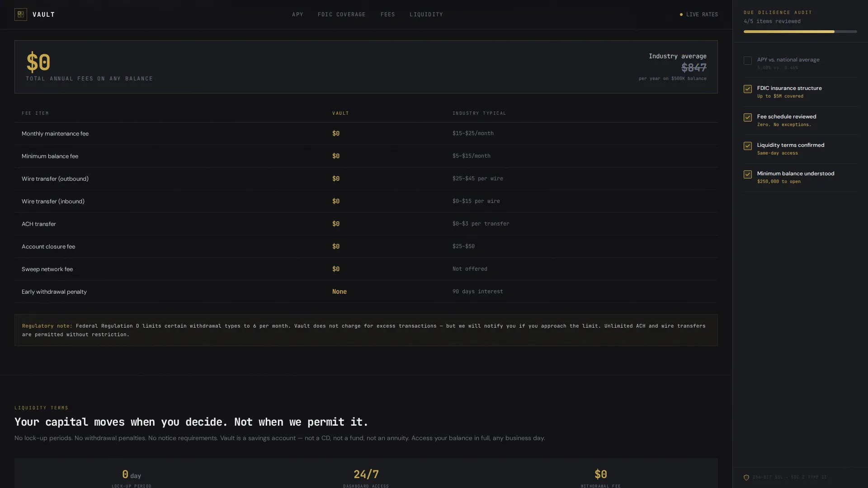Click the LIQUIDITY TERMS section label

click(42, 408)
